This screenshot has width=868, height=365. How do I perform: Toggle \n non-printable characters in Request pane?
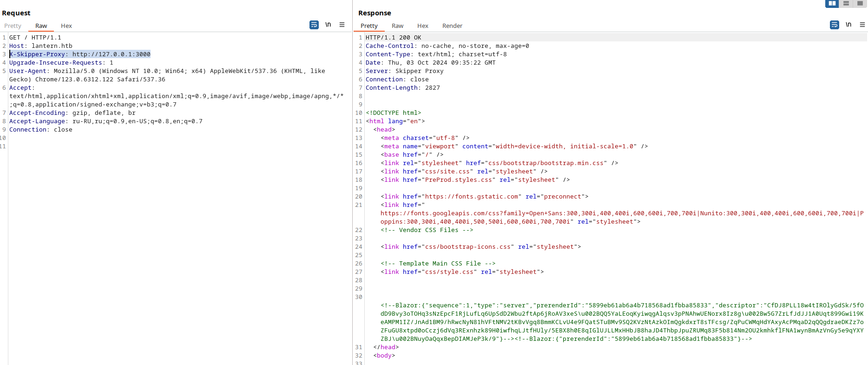[328, 25]
